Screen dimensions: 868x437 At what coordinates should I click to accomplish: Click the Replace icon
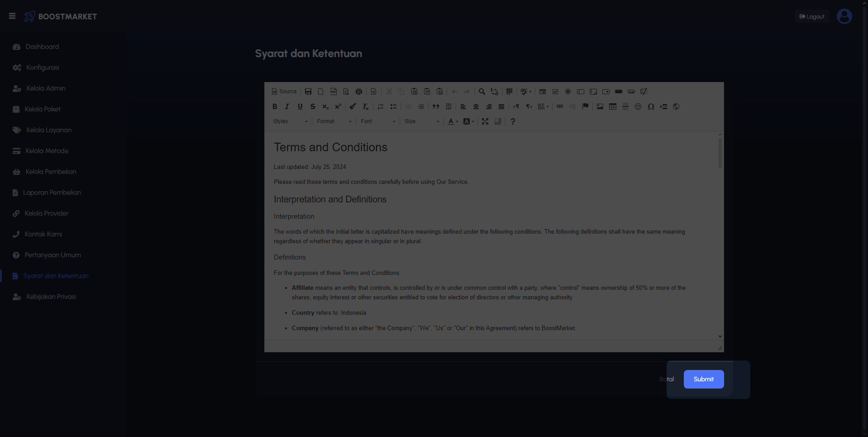pyautogui.click(x=495, y=91)
